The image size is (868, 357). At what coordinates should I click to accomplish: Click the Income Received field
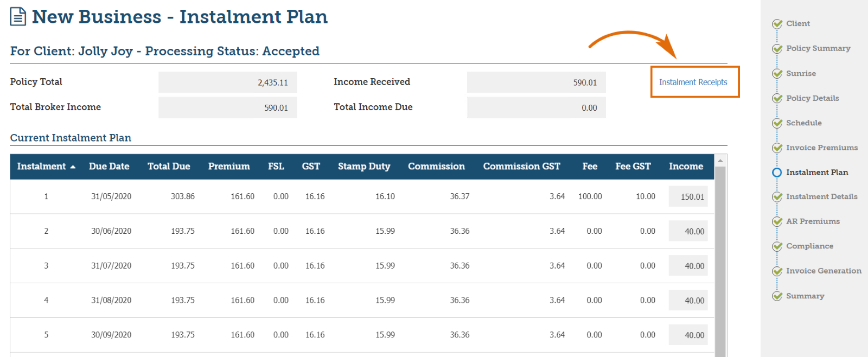click(x=536, y=82)
